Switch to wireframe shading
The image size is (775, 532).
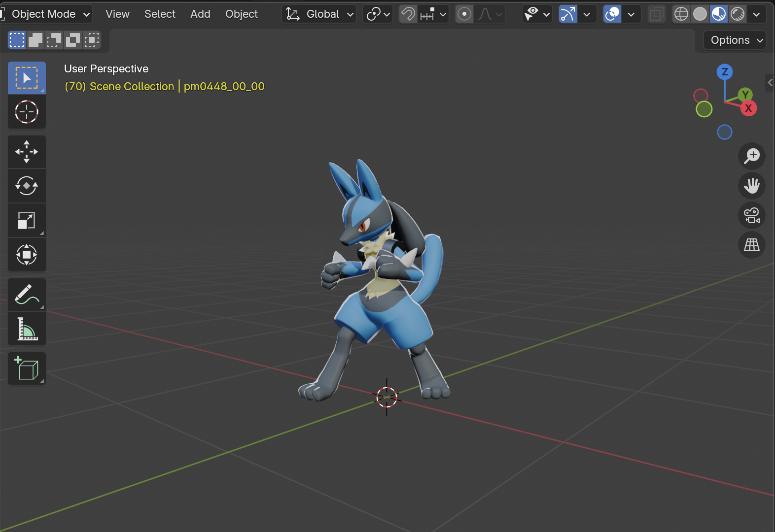681,14
